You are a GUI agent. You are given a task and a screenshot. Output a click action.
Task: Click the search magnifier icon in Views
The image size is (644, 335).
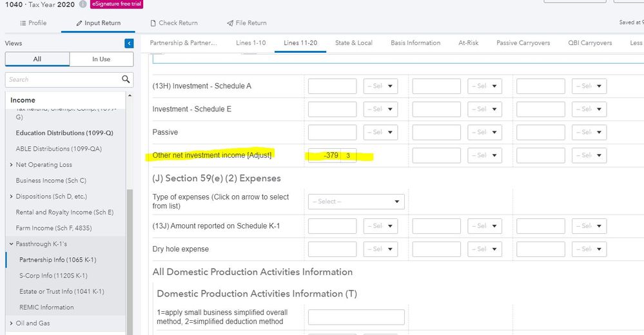pos(126,79)
